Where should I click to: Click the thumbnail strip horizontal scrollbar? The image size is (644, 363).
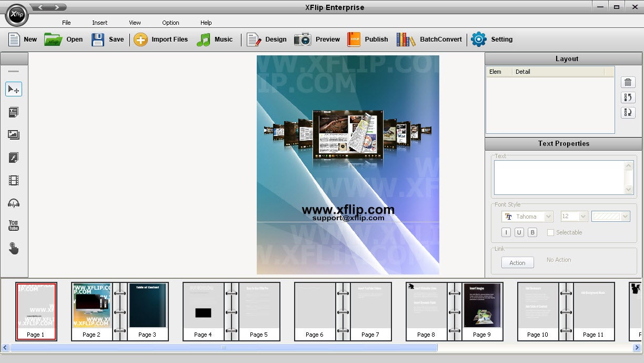coord(224,348)
